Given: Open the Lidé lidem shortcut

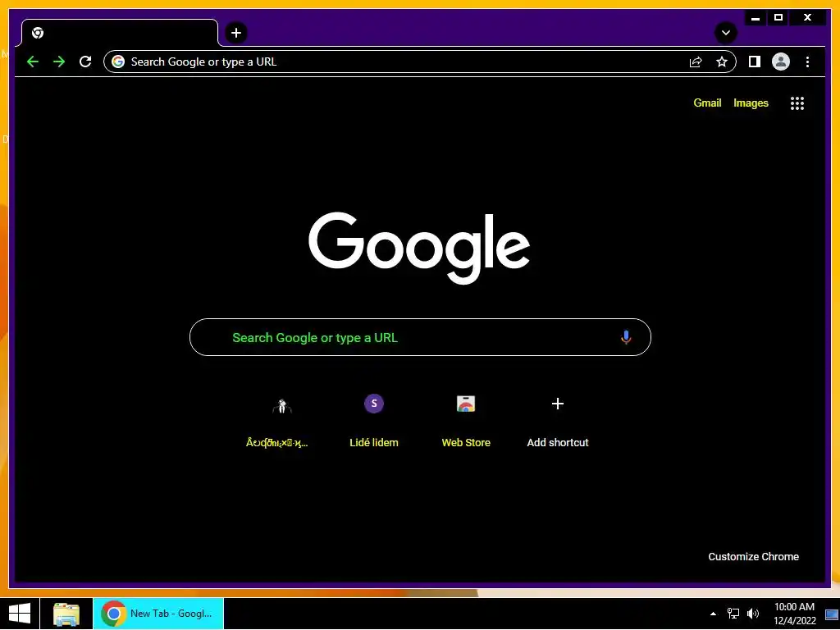Looking at the screenshot, I should click(374, 420).
